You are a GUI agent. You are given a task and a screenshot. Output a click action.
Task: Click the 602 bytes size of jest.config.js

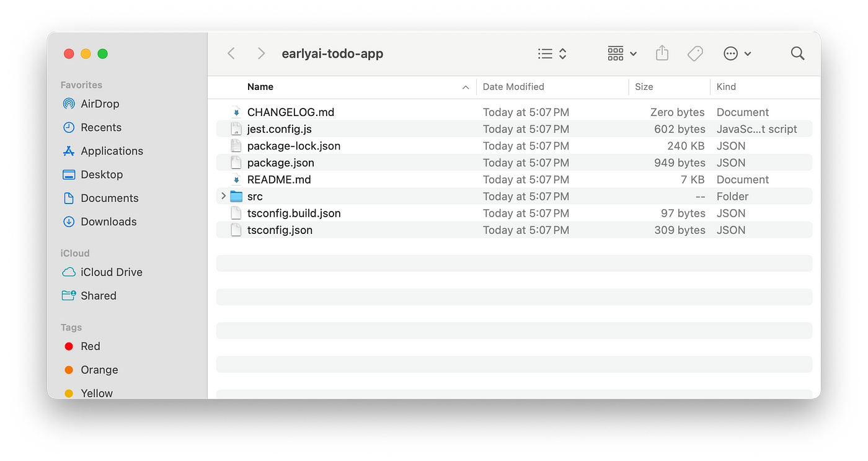(x=680, y=129)
